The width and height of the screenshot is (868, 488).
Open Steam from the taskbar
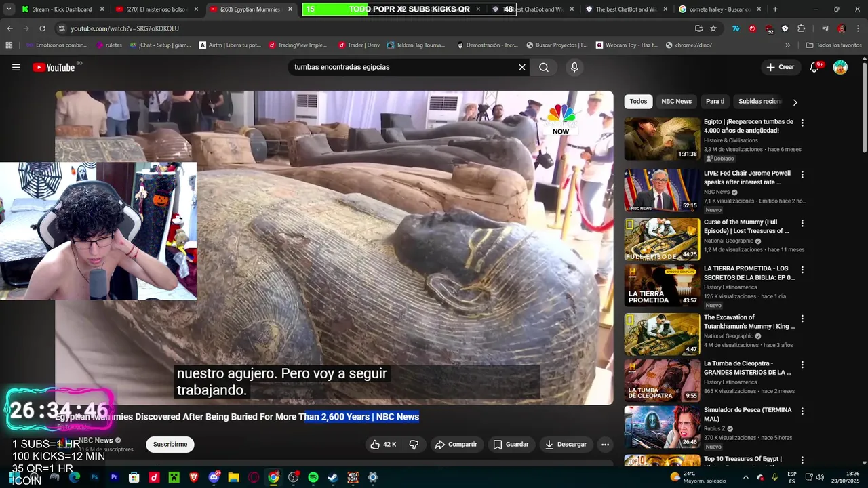point(333,477)
